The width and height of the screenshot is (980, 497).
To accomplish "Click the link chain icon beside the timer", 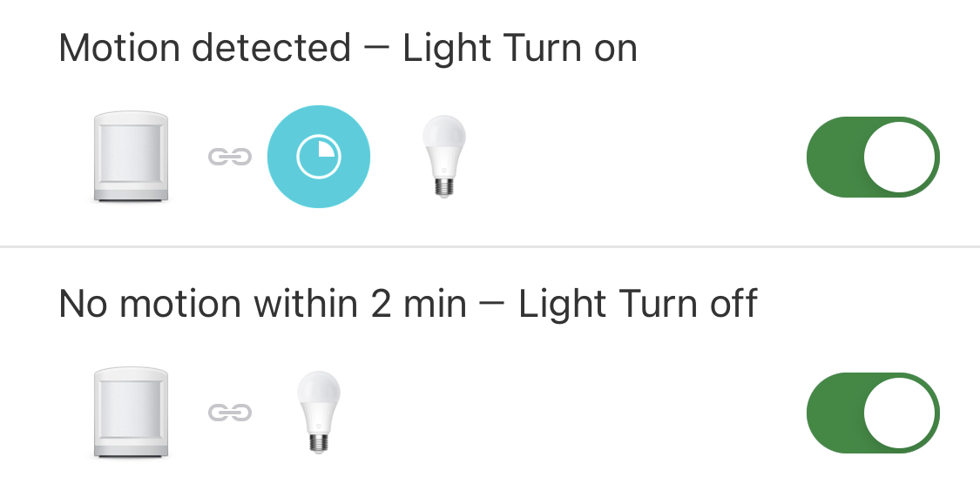I will tap(229, 157).
